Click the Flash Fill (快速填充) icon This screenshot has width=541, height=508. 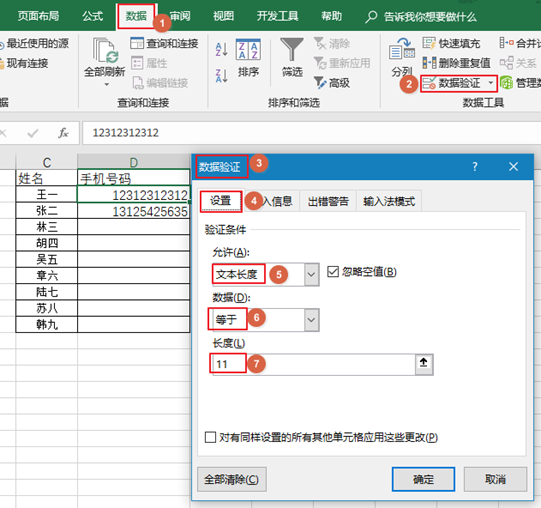click(429, 43)
